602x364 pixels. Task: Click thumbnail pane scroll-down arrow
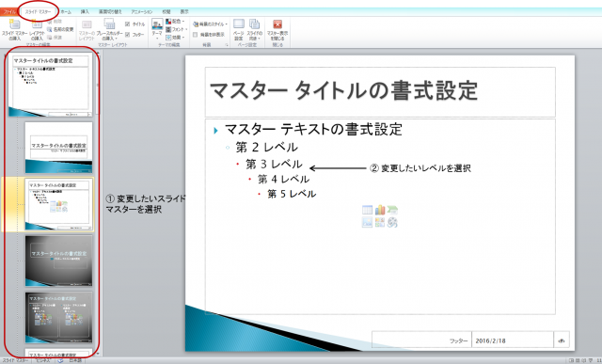[98, 353]
